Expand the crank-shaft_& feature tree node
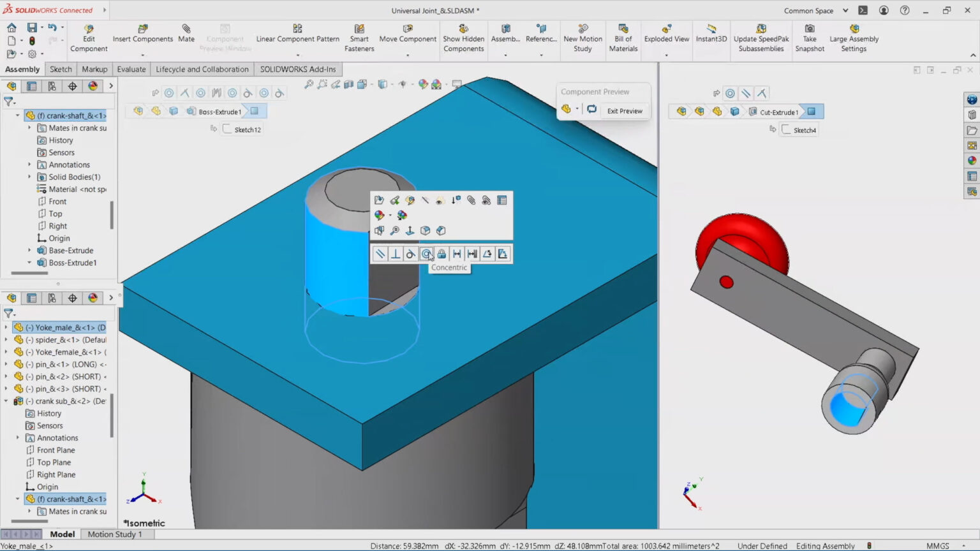The height and width of the screenshot is (551, 980). click(x=17, y=115)
